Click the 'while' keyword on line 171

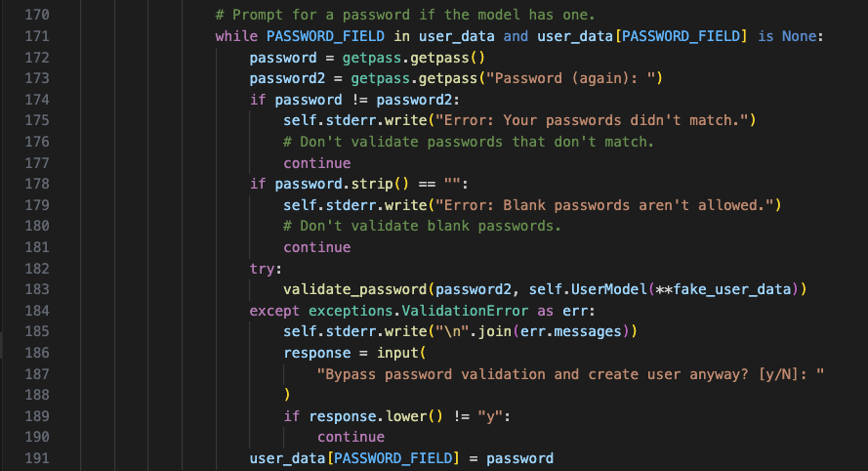point(236,36)
